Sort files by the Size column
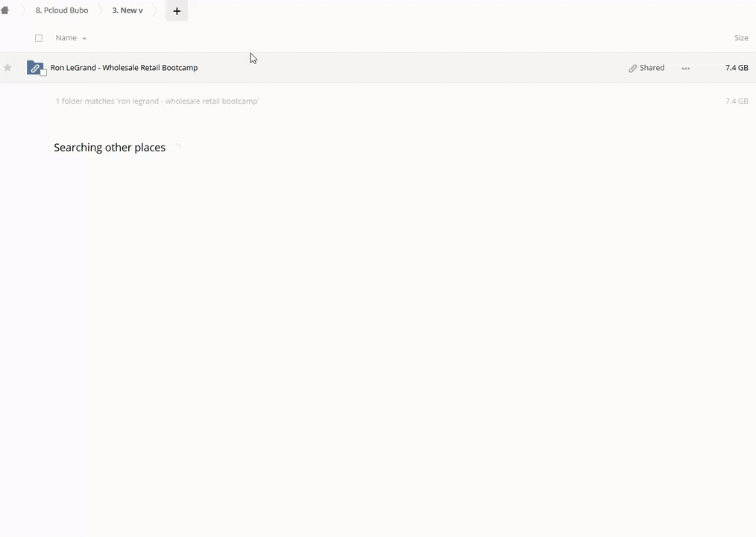 [740, 38]
